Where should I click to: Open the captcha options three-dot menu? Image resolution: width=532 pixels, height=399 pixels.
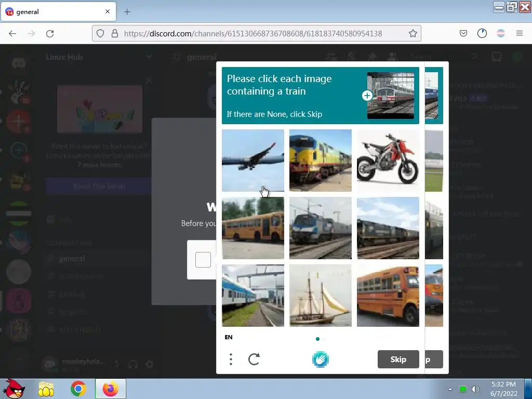point(231,360)
